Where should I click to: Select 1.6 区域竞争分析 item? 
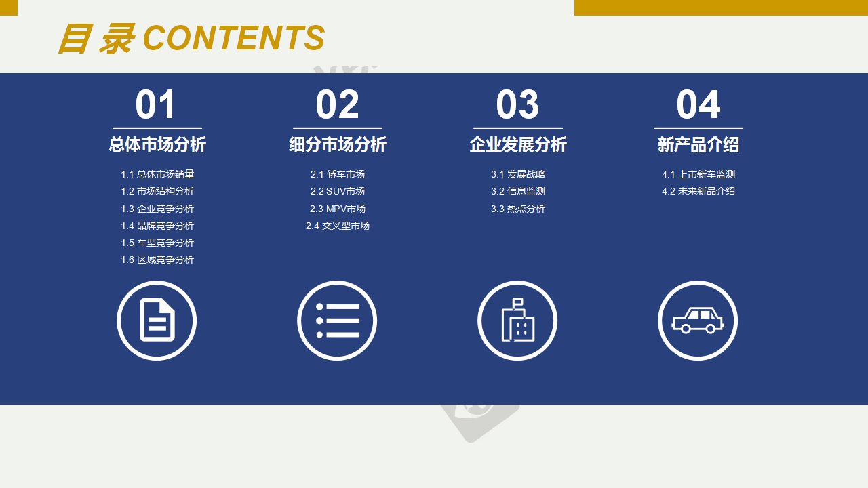tap(157, 260)
